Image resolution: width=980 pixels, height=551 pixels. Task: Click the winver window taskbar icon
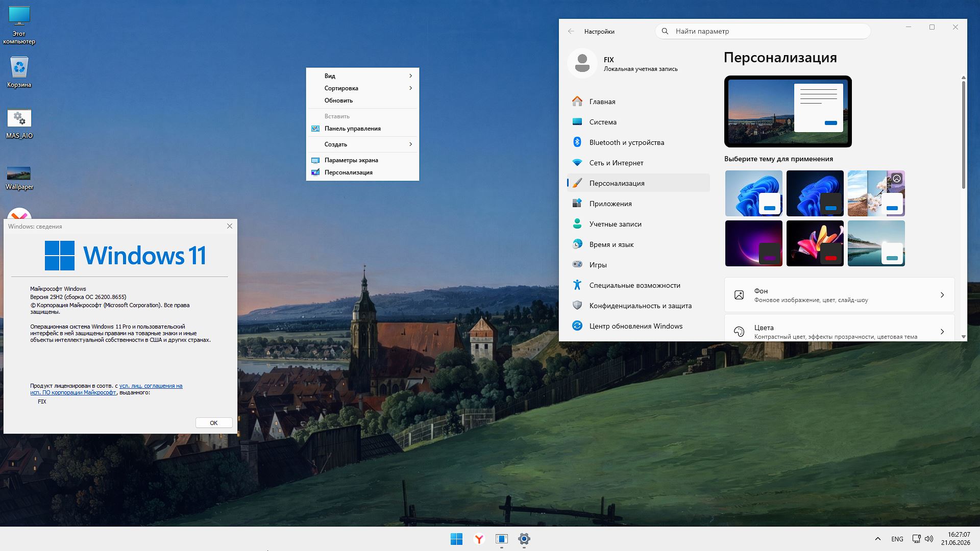502,539
